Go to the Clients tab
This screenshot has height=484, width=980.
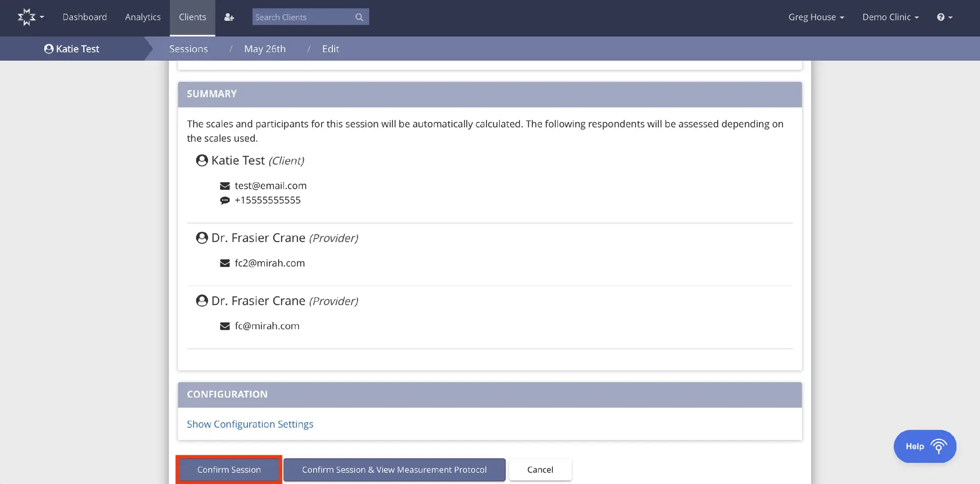pos(192,17)
